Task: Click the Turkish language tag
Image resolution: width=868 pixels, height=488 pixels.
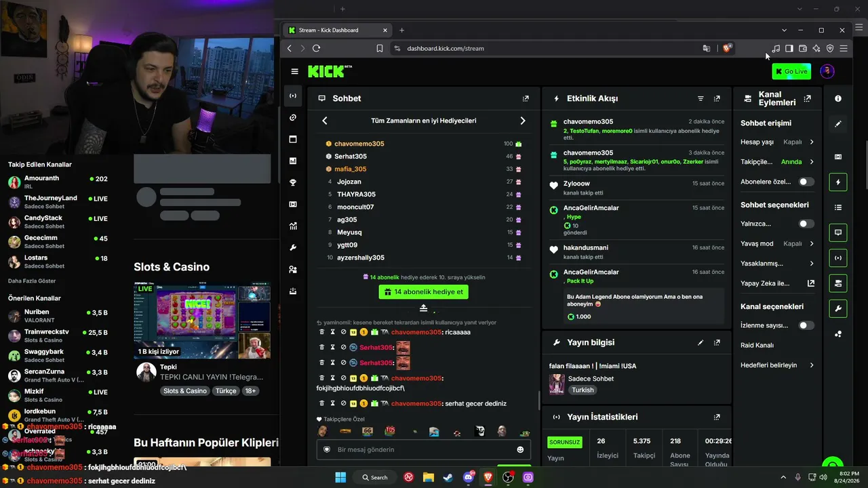Action: 583,390
